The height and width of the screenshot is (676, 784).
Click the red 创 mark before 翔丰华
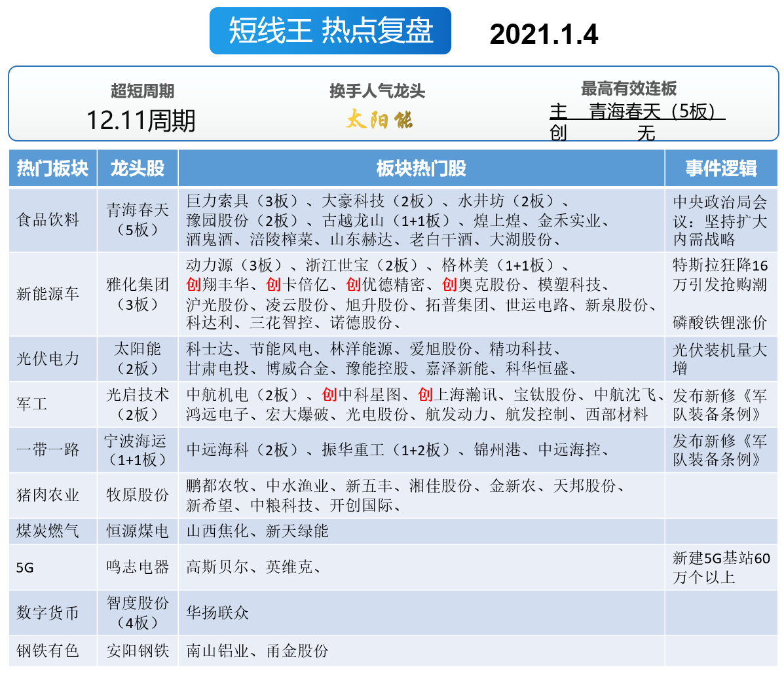point(193,284)
